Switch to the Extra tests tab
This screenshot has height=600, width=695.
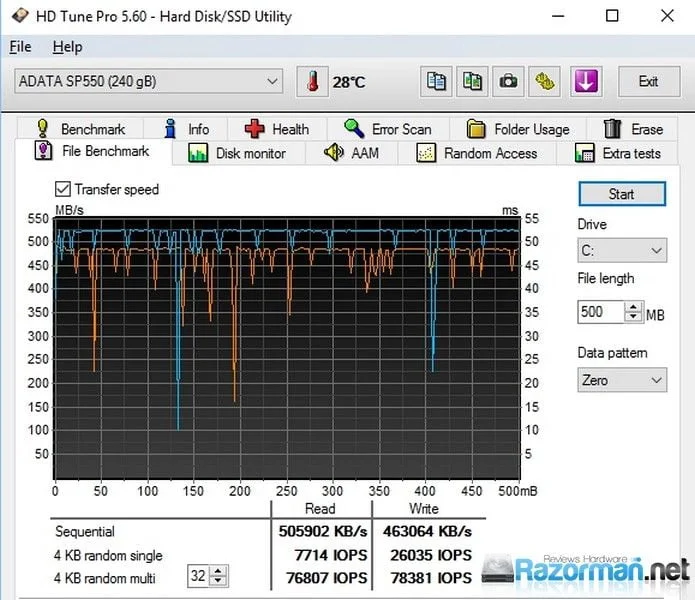(618, 153)
